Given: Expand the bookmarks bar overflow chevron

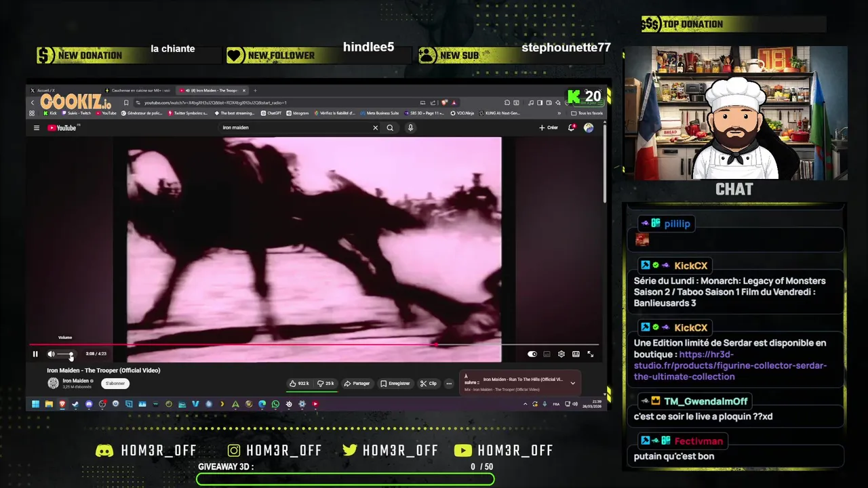Looking at the screenshot, I should tap(559, 113).
